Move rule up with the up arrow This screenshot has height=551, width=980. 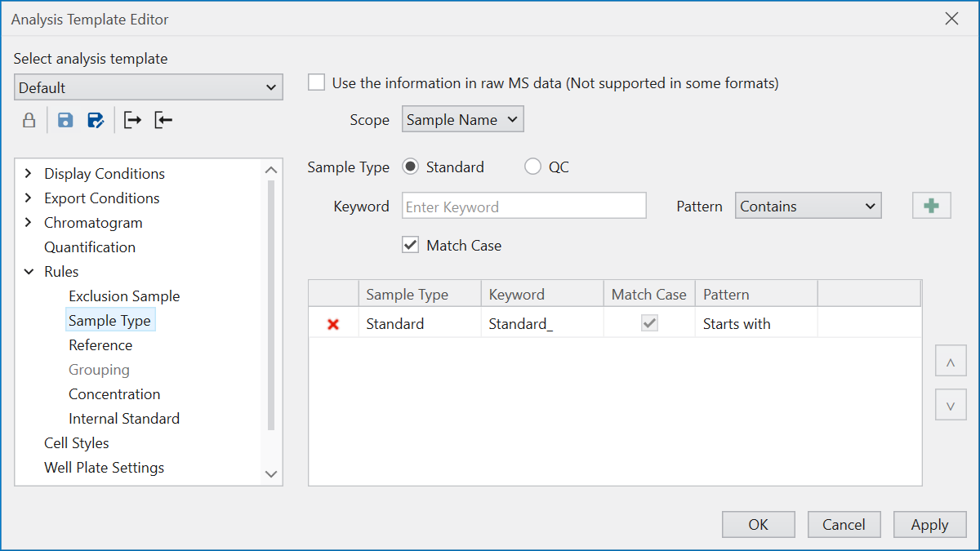click(951, 361)
